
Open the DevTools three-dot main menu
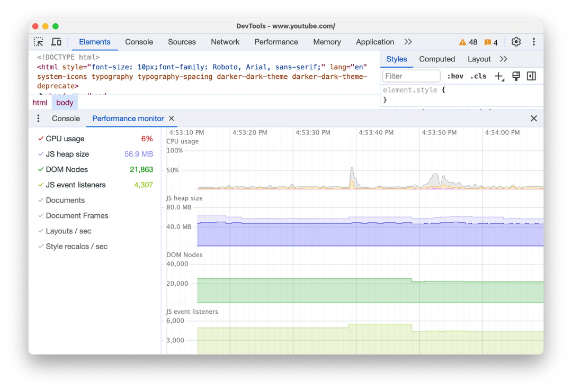[534, 42]
